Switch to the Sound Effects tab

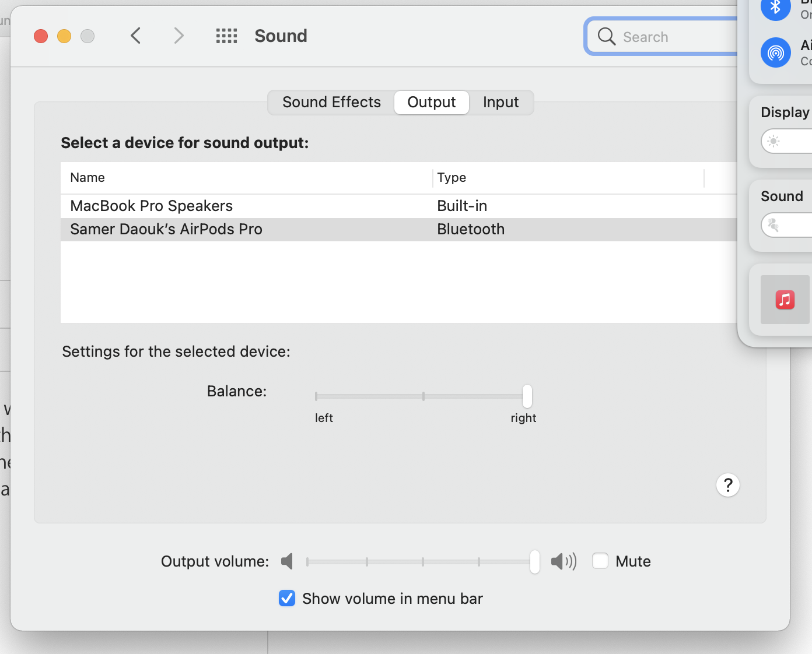point(331,103)
